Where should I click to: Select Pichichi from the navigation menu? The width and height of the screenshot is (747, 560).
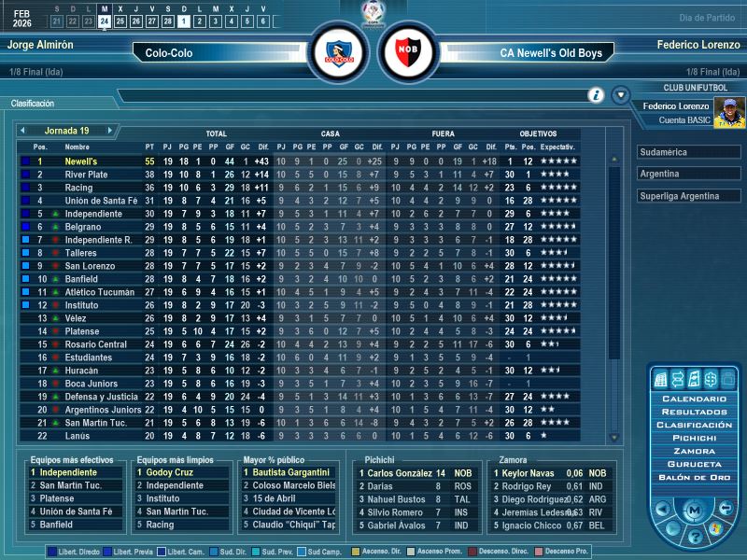pyautogui.click(x=694, y=438)
